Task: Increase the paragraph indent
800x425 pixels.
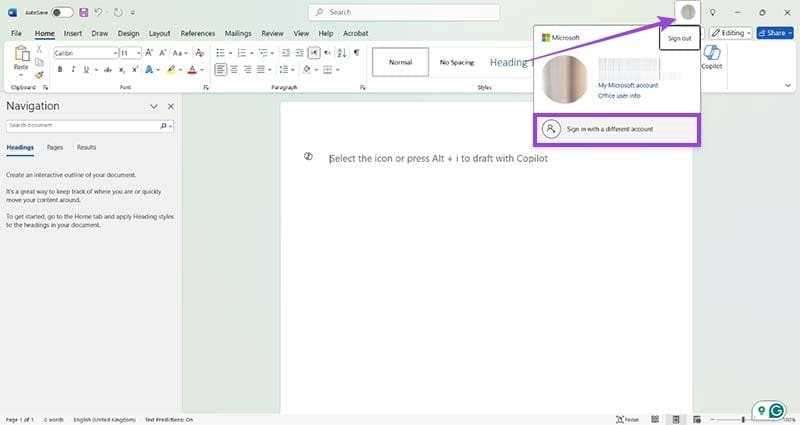Action: click(x=299, y=53)
